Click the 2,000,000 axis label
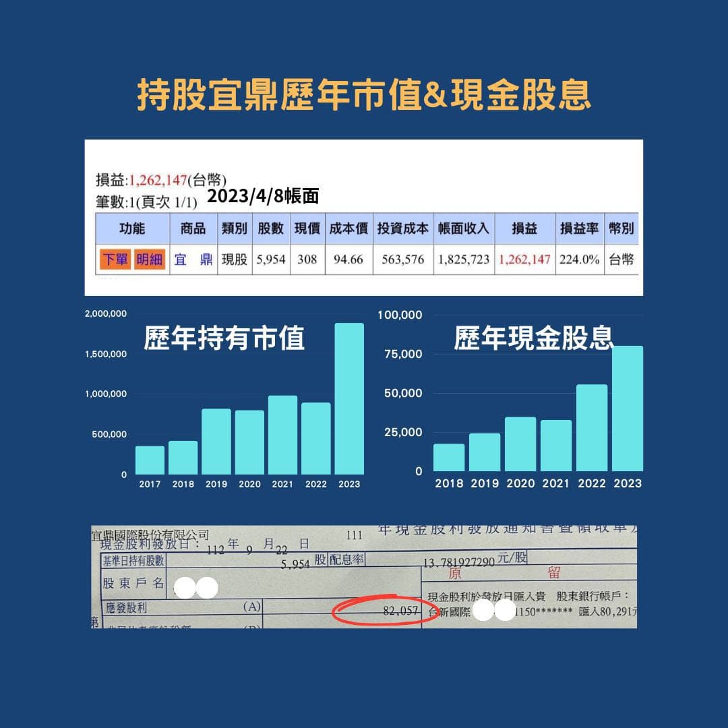Image resolution: width=728 pixels, height=728 pixels. 106,314
